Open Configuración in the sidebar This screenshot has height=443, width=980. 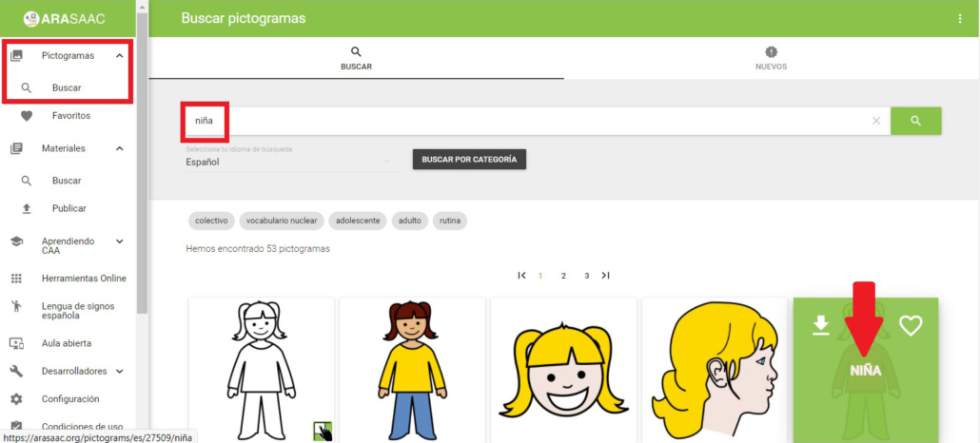coord(70,398)
